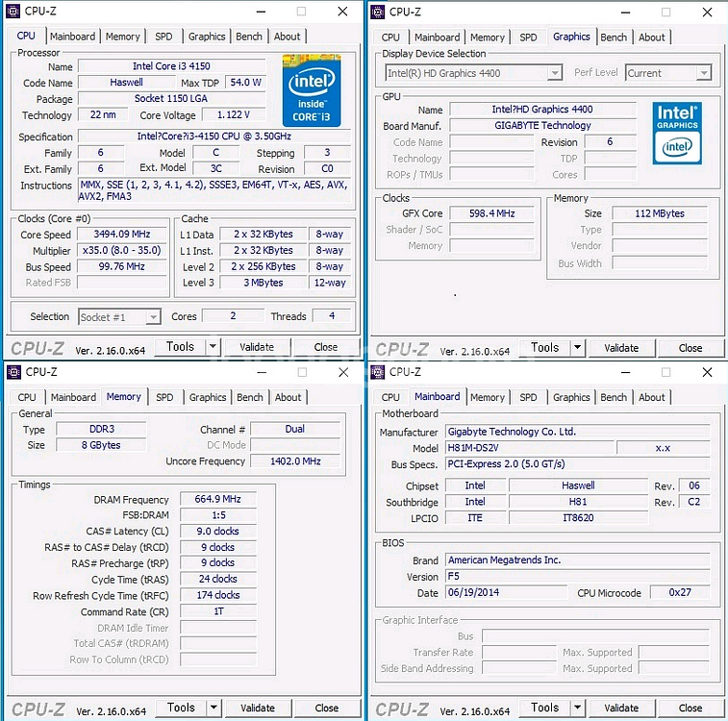This screenshot has height=721, width=728.
Task: Select About tab in Graphics window
Action: tap(651, 37)
